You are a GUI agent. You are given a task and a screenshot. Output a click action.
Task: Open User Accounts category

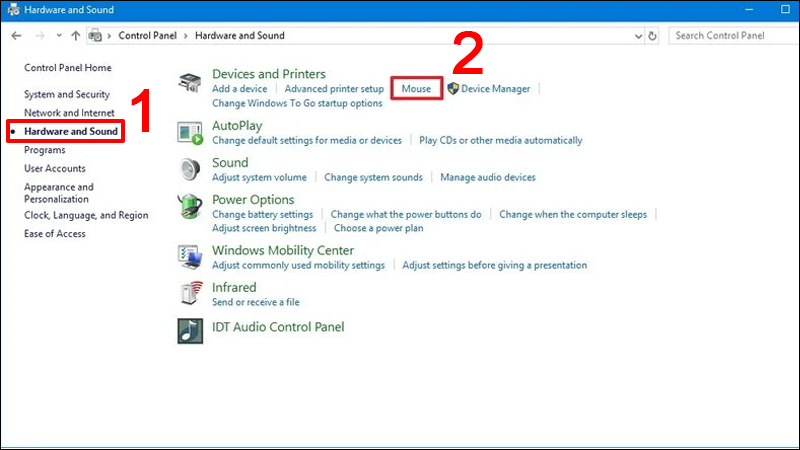click(55, 168)
